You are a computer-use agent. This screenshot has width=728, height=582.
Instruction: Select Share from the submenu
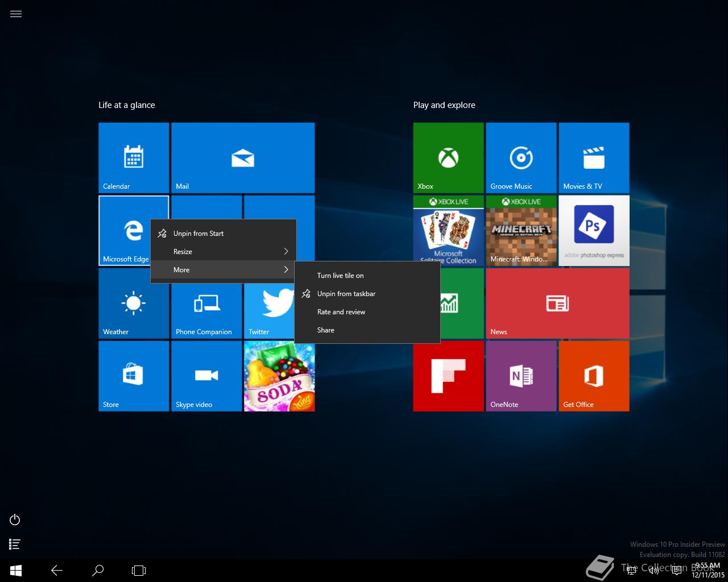pyautogui.click(x=367, y=330)
